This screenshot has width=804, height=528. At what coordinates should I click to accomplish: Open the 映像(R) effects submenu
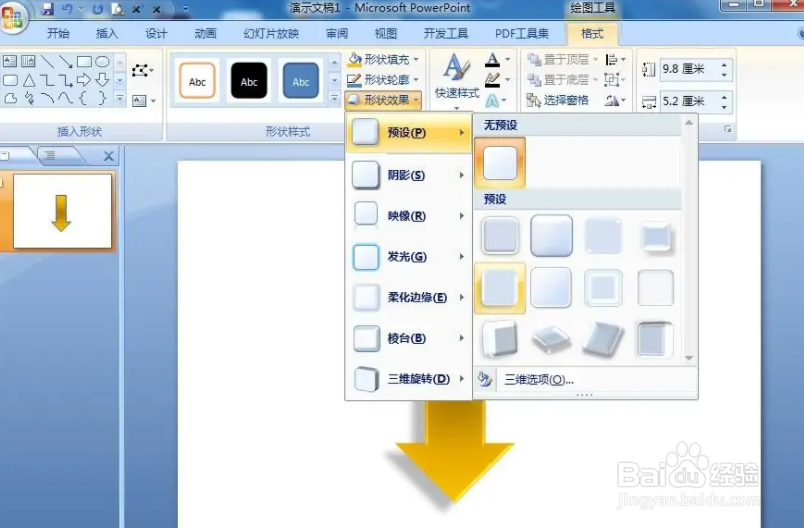pyautogui.click(x=409, y=216)
